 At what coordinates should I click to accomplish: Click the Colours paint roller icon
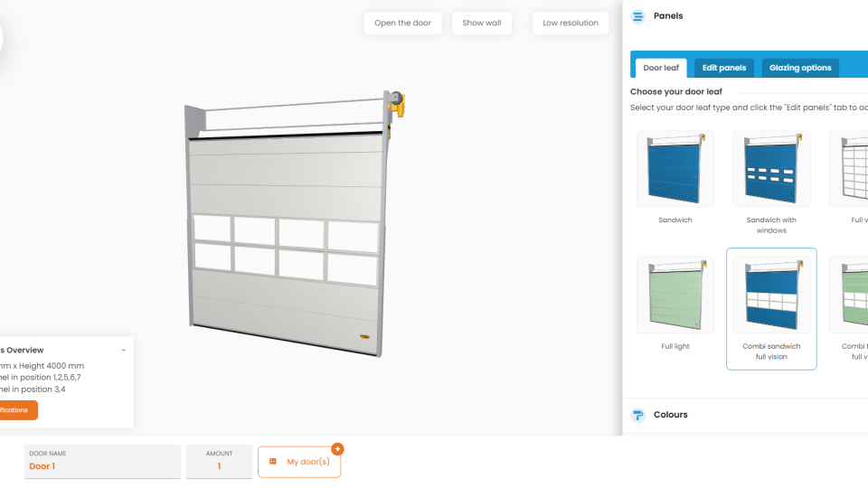pos(637,415)
